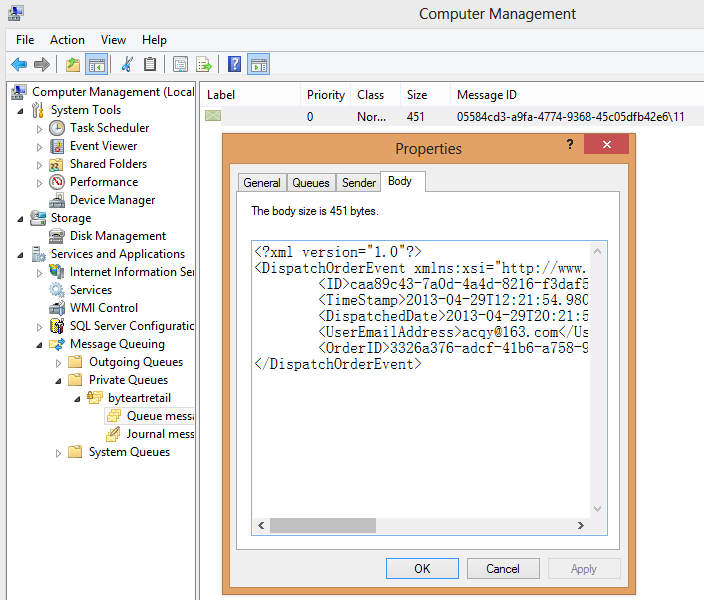Toggle Show/Hide Action Pane toolbar icon
The width and height of the screenshot is (704, 600).
coord(259,65)
